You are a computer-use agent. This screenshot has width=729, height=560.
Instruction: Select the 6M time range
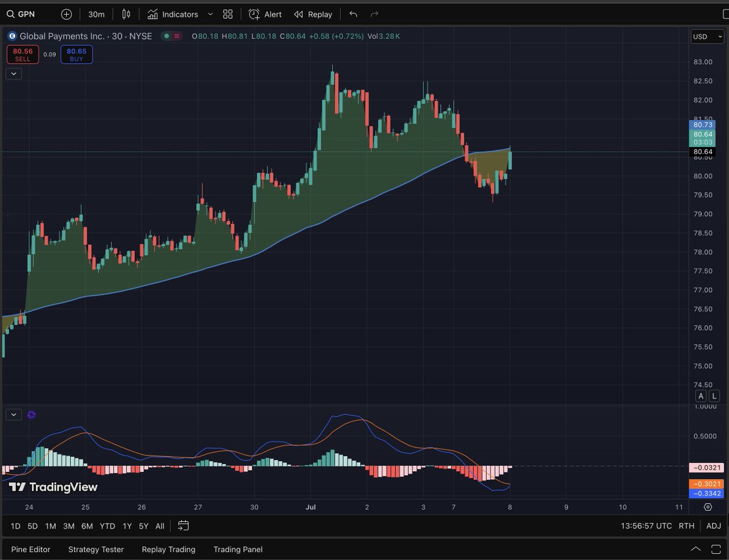[x=87, y=526]
